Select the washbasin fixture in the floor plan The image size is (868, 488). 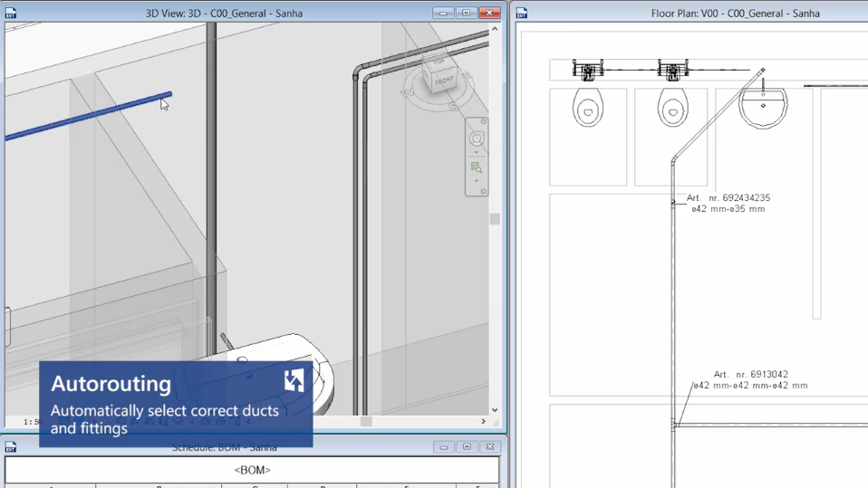coord(763,107)
